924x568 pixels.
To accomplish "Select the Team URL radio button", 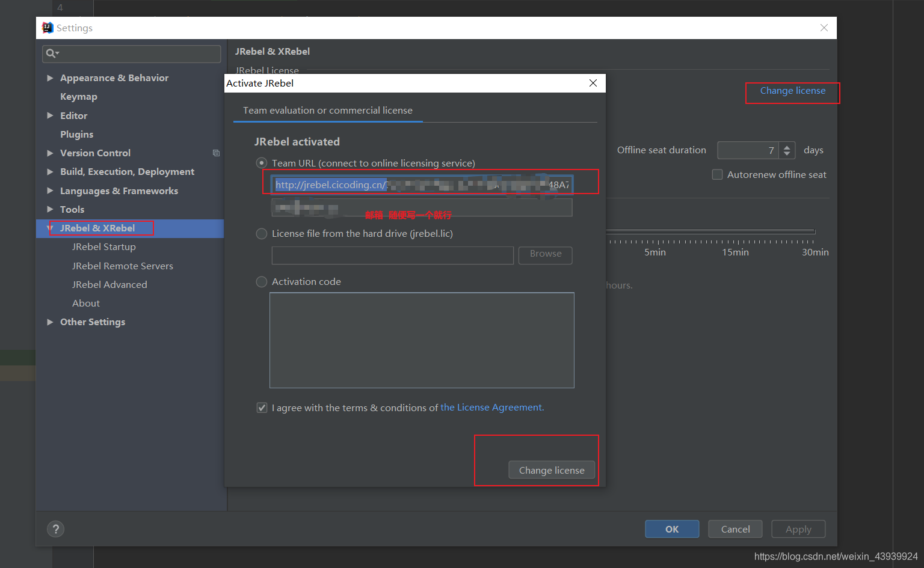I will [x=262, y=163].
